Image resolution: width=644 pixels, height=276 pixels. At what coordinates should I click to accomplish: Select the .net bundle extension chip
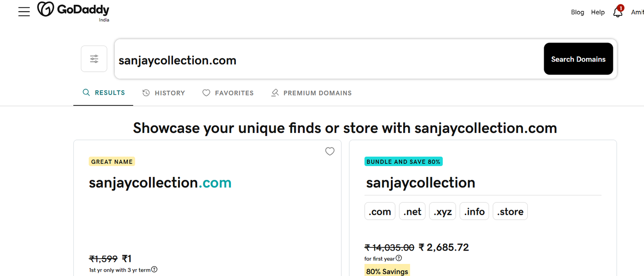tap(412, 211)
